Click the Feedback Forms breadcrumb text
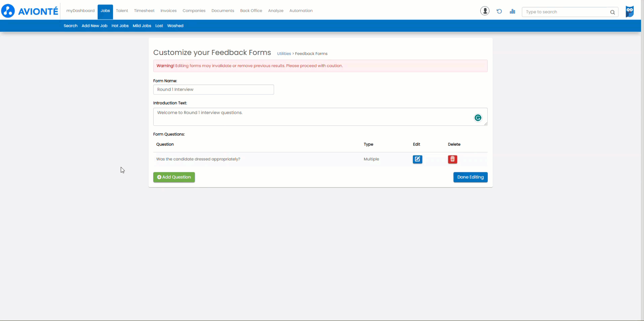 311,54
